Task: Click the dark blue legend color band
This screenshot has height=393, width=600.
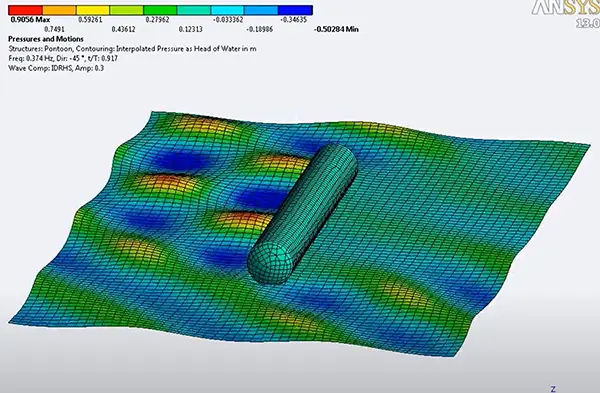Action: point(295,10)
